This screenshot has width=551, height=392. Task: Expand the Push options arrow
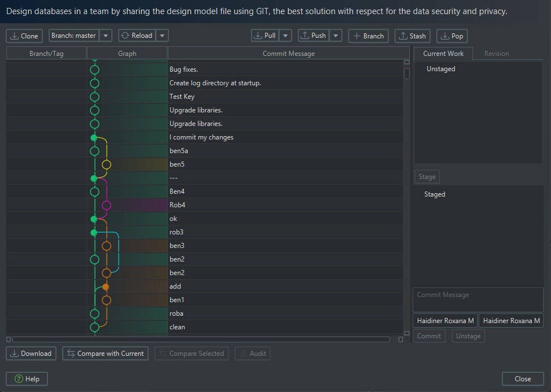pyautogui.click(x=336, y=36)
